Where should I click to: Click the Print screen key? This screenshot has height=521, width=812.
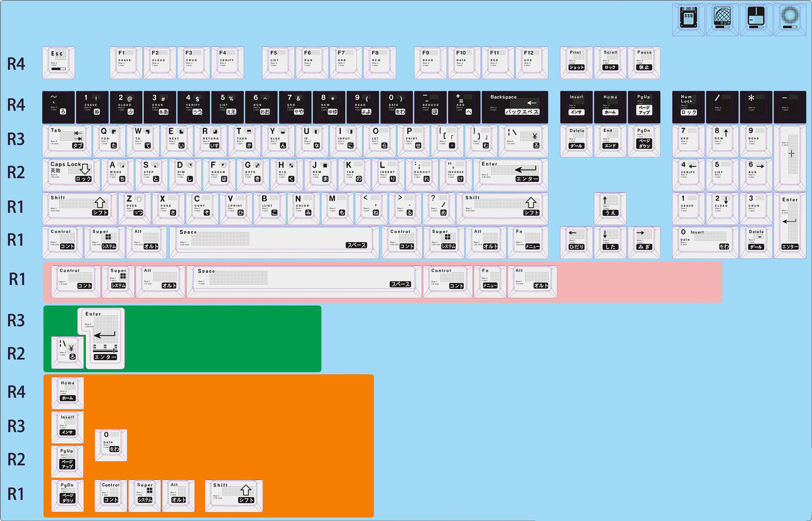click(576, 61)
